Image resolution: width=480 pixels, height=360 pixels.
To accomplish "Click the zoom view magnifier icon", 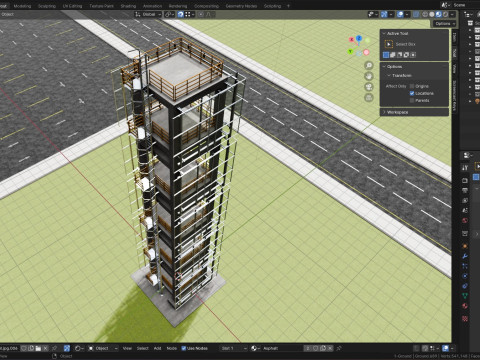I will (369, 65).
